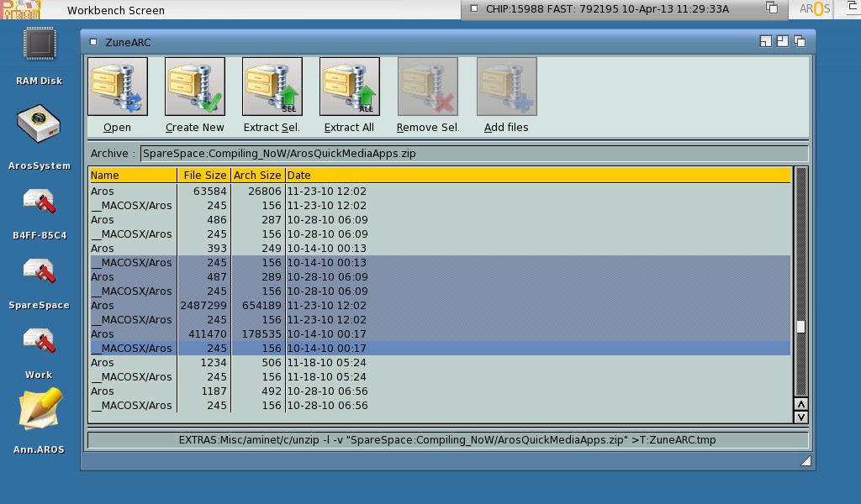Click the Workbench Screen title text

pyautogui.click(x=116, y=10)
